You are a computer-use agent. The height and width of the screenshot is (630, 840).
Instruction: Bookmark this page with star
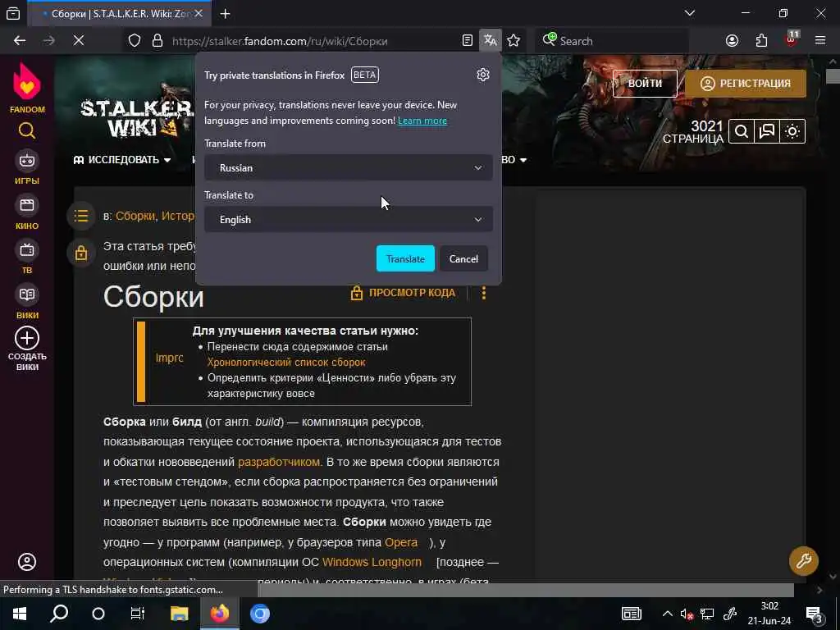point(514,41)
